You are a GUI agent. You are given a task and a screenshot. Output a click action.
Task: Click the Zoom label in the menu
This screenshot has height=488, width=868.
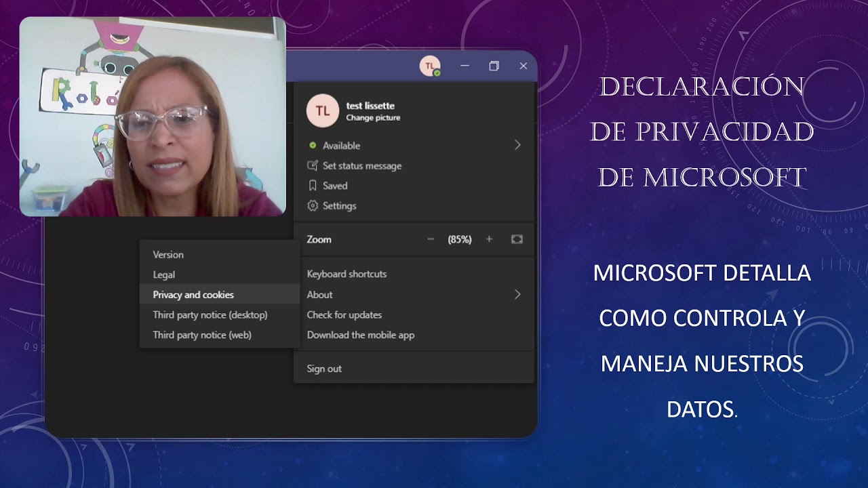[319, 239]
